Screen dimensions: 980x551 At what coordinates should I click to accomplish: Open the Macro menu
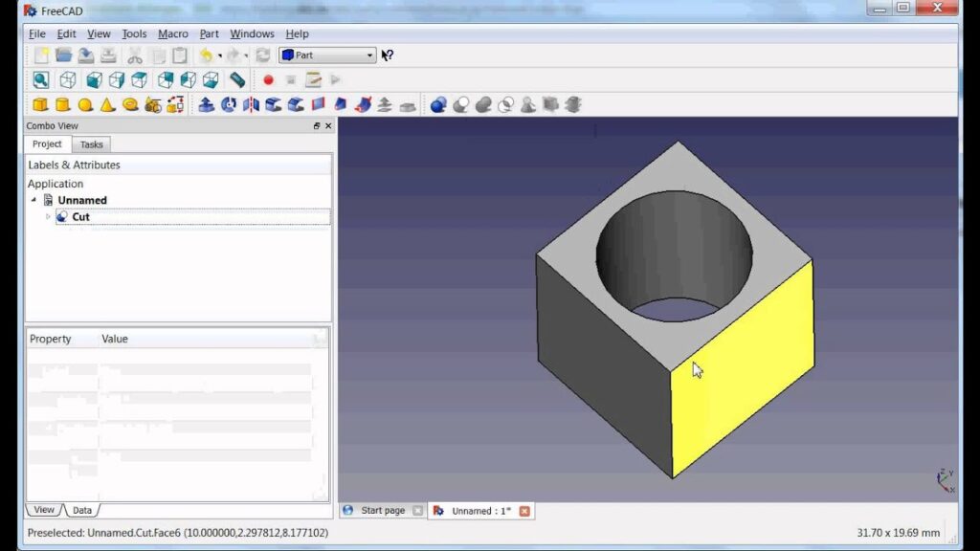coord(173,33)
